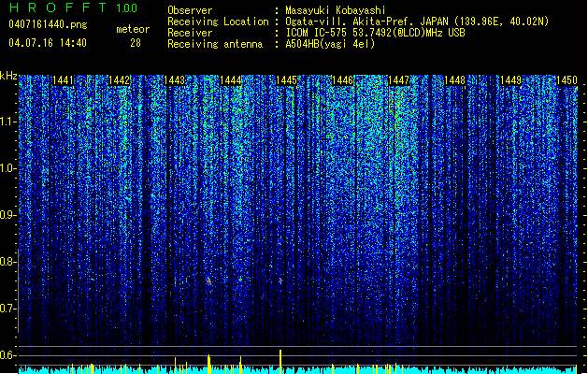This screenshot has height=374, width=588.
Task: Click the 0.9 frequency axis label
Action: pyautogui.click(x=8, y=215)
